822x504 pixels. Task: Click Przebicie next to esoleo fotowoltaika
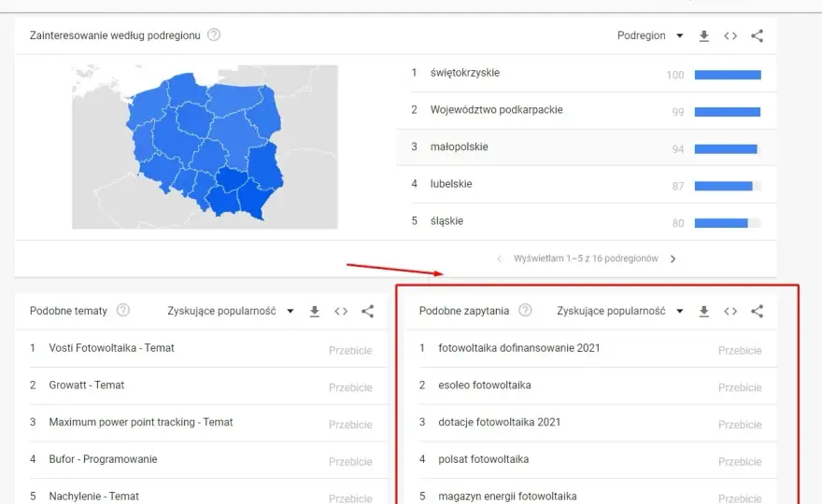coord(740,387)
